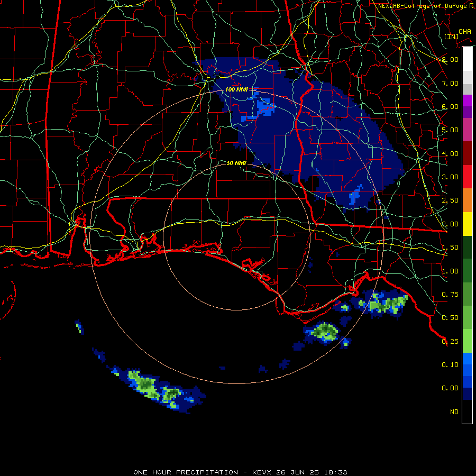
Task: Click the 4.00 legend value
Action: [x=450, y=153]
